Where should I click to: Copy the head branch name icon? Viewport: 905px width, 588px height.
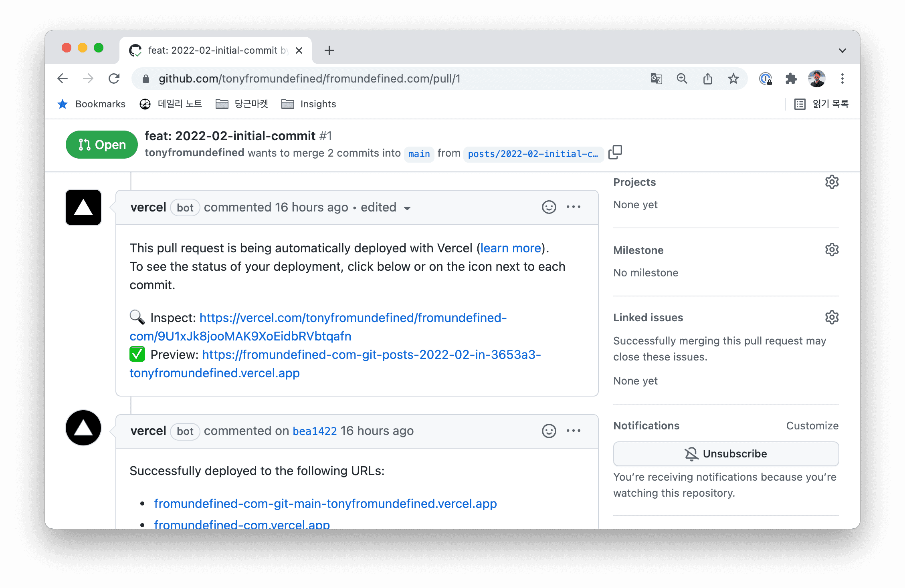tap(615, 153)
